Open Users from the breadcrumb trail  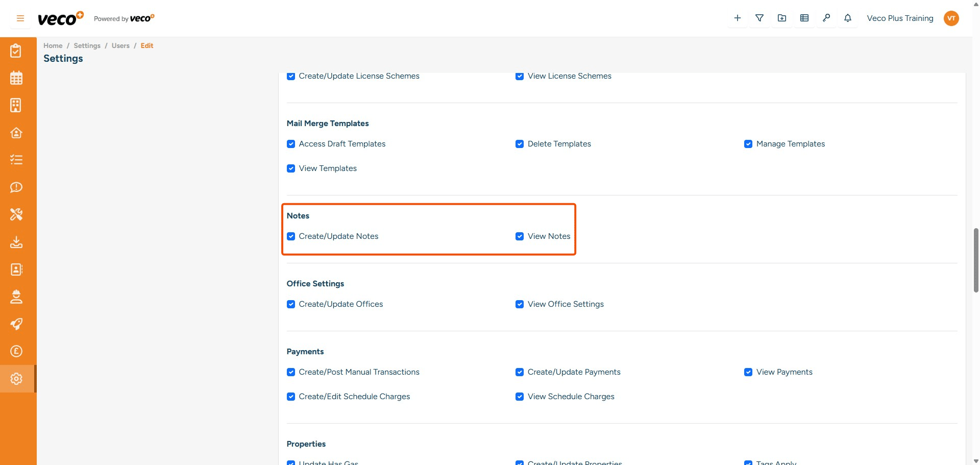click(x=120, y=45)
